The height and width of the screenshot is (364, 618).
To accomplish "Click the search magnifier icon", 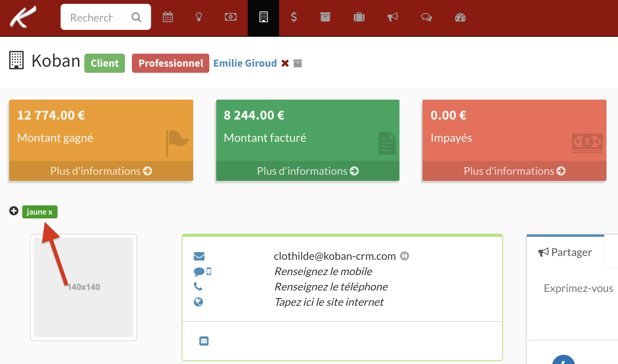I will [136, 17].
